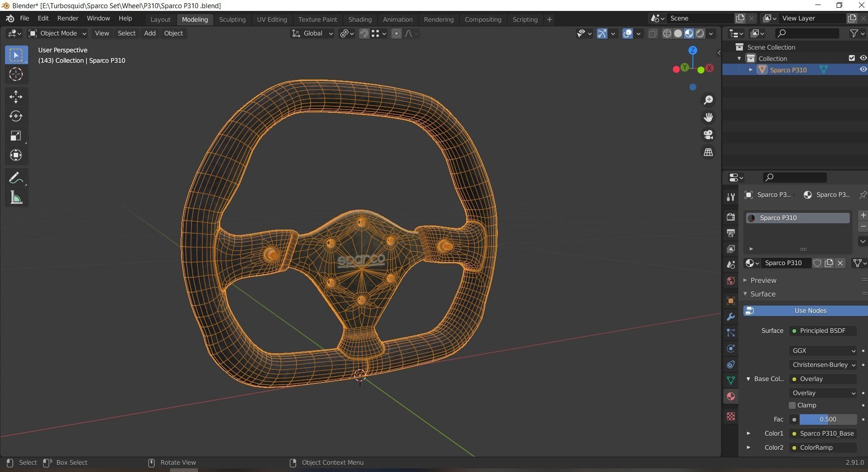The image size is (868, 472).
Task: Expand the Preview panel
Action: [x=763, y=280]
